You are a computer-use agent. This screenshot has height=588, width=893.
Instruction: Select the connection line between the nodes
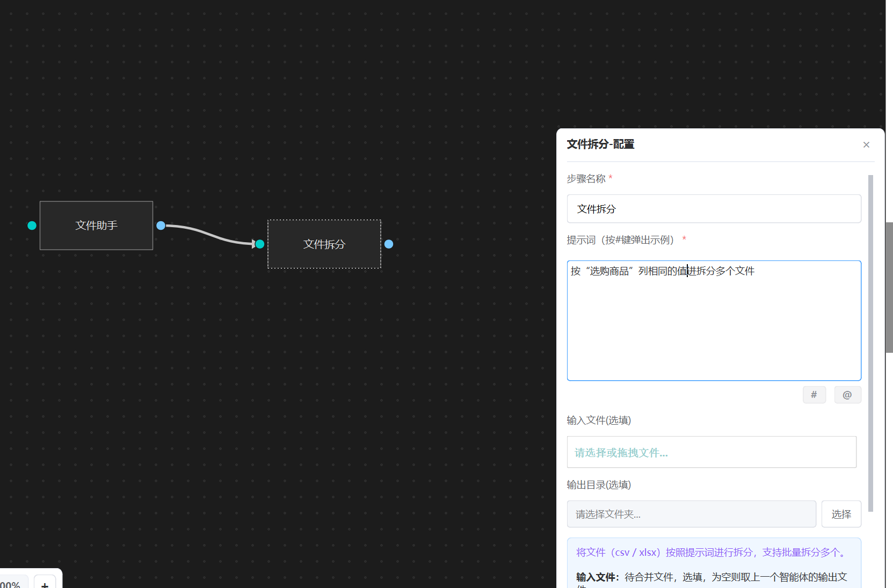point(209,234)
